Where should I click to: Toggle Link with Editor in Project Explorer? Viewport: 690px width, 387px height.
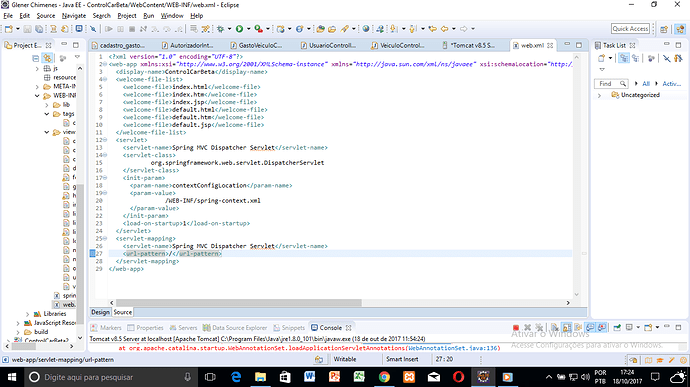pyautogui.click(x=47, y=58)
